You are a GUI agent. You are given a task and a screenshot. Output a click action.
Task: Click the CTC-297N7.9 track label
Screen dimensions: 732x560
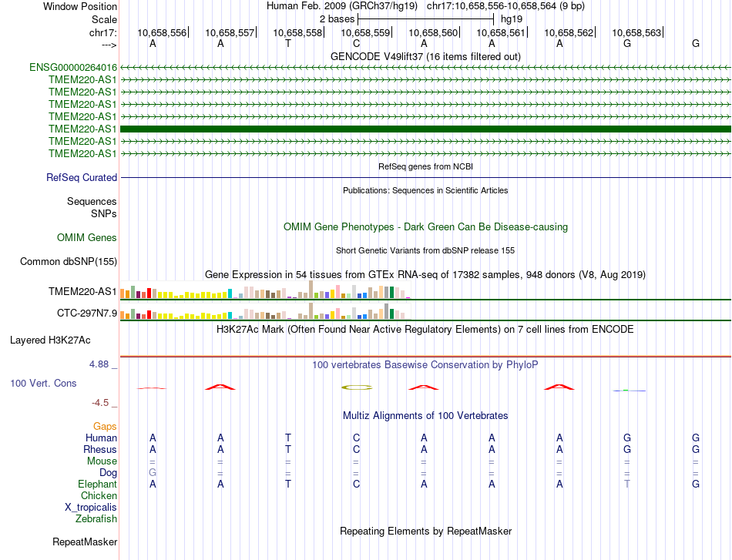87,313
